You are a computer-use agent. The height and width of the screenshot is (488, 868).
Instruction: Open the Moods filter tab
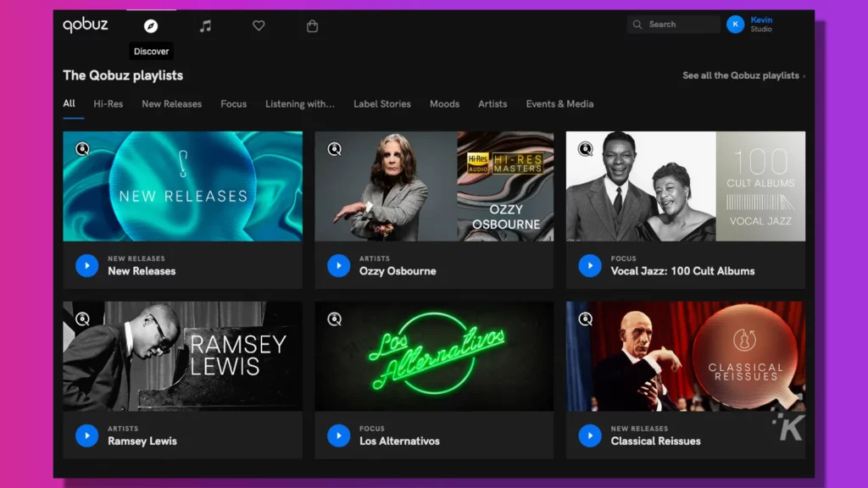(x=444, y=103)
